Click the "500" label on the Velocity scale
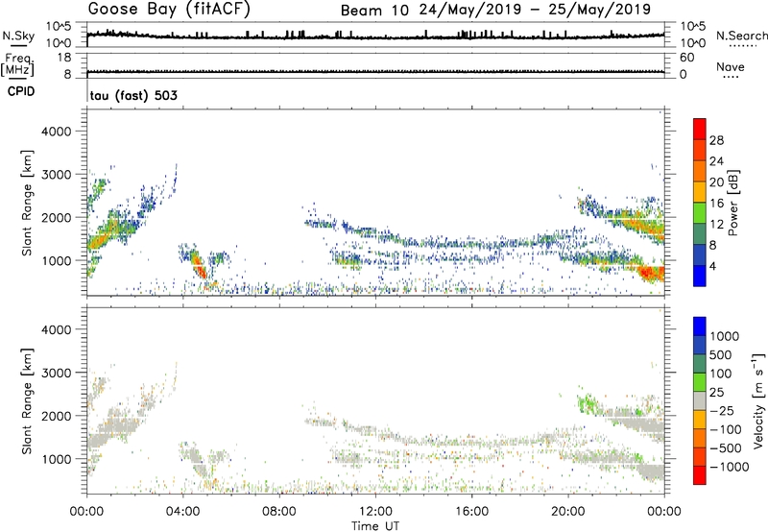Screen dimensions: 768x532 point(721,355)
